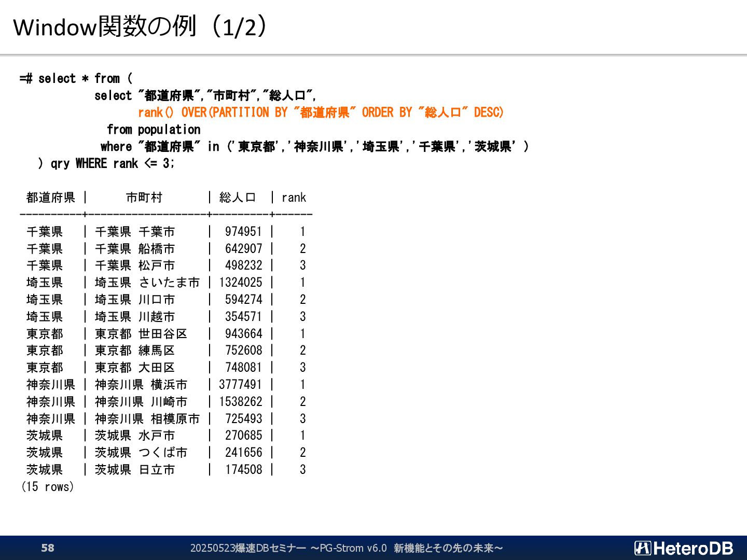The image size is (747, 560).
Task: Click column header 都道府県
Action: (x=51, y=198)
